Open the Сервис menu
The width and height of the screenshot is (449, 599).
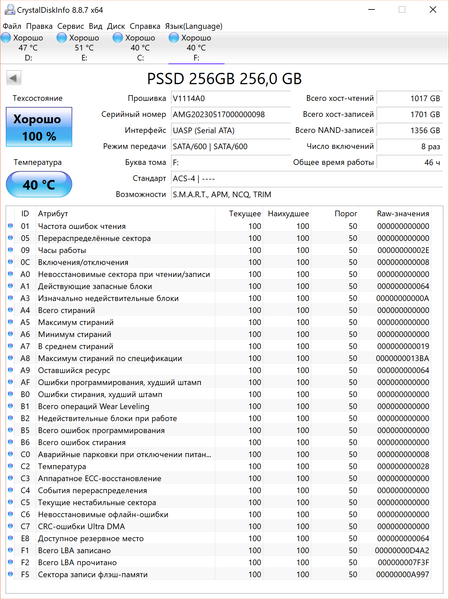(x=70, y=26)
